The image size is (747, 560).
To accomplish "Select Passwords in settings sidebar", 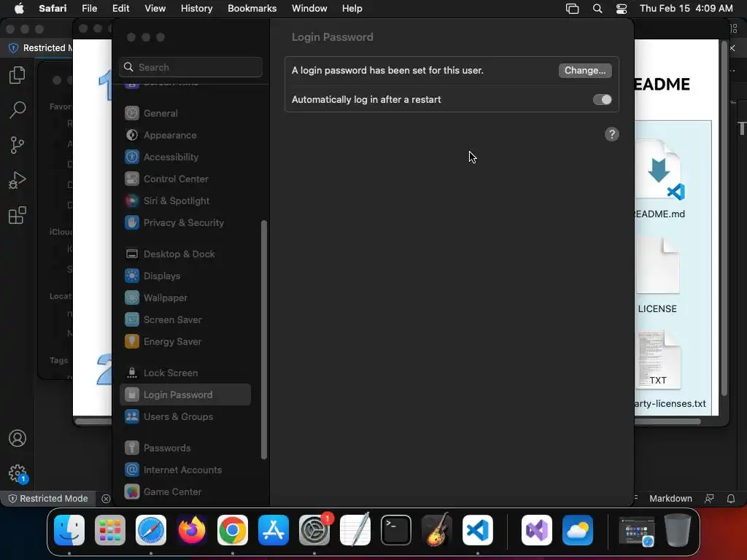I will point(185,448).
